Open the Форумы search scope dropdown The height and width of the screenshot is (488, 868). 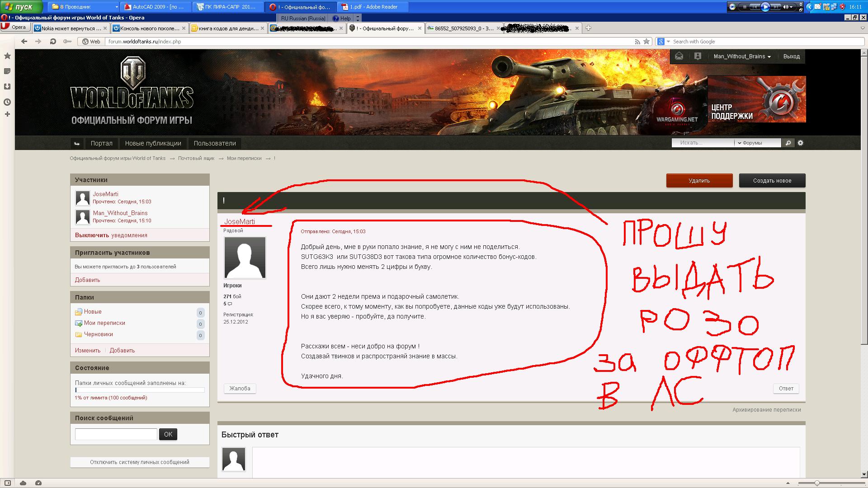pyautogui.click(x=757, y=143)
